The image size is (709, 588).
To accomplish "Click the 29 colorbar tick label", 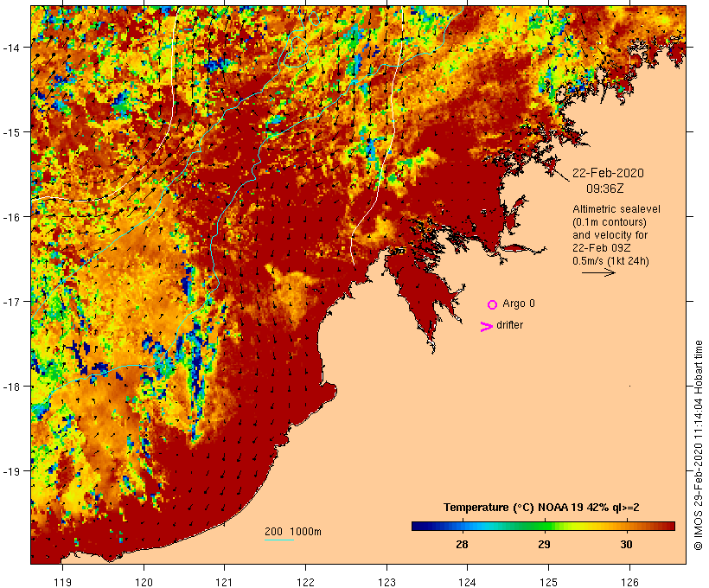I will pyautogui.click(x=544, y=544).
